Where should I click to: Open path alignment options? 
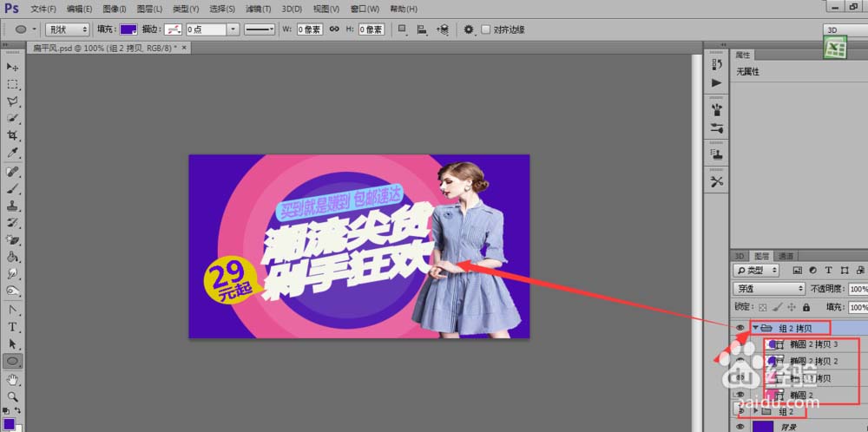coord(422,29)
